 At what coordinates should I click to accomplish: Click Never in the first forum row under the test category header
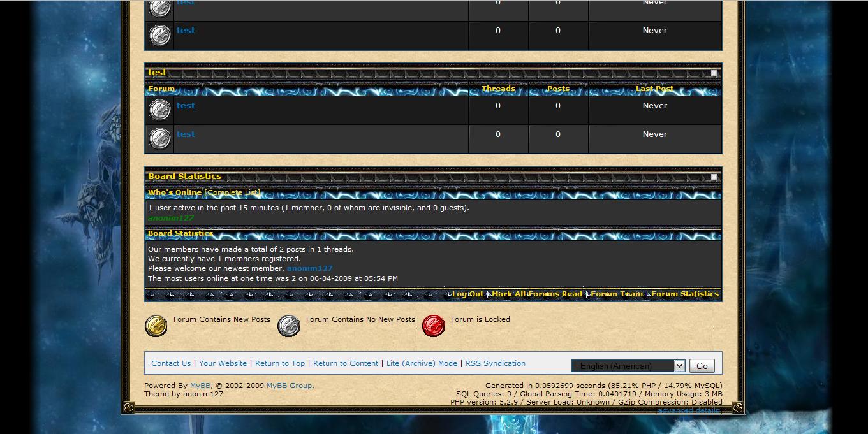tap(654, 106)
